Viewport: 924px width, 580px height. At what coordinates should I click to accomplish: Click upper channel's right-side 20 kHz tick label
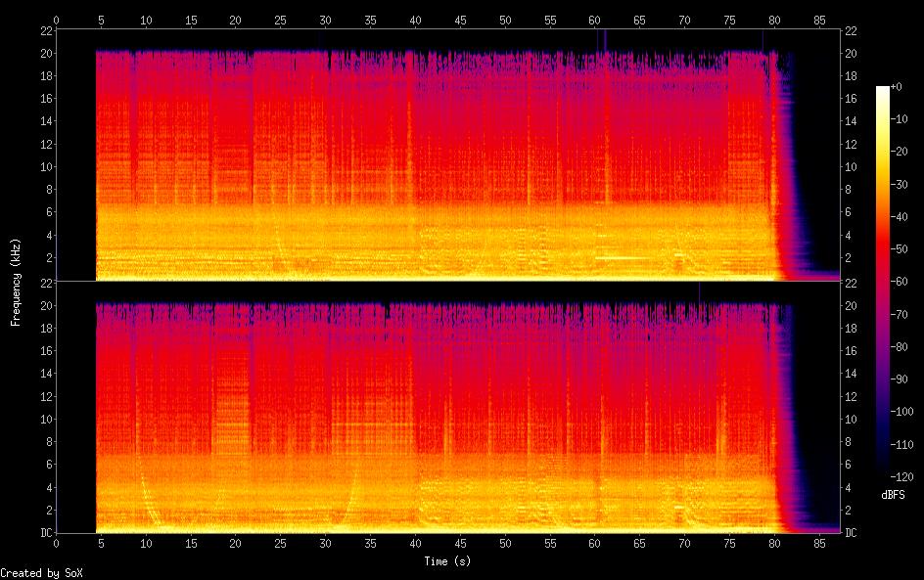[x=852, y=54]
